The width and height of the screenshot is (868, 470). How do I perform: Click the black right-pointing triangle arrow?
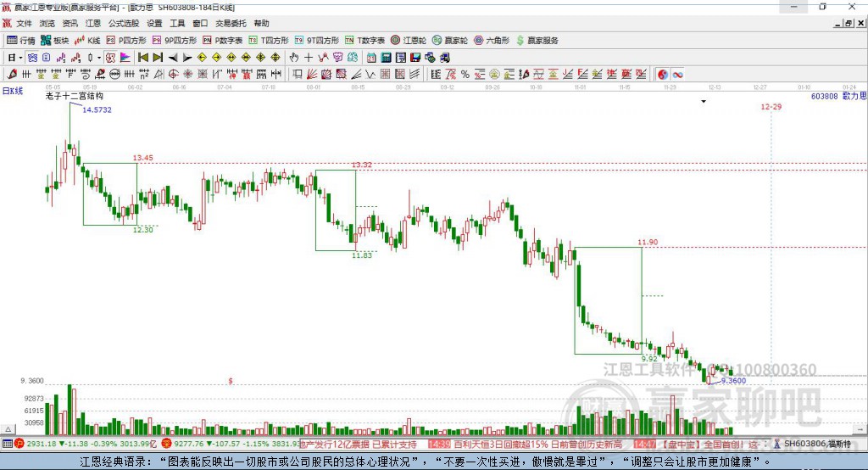187,57
